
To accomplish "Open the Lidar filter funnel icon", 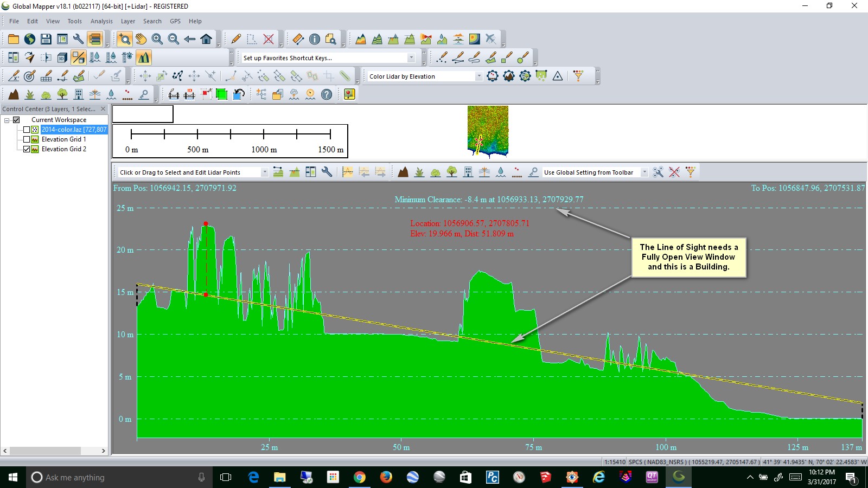I will (578, 76).
